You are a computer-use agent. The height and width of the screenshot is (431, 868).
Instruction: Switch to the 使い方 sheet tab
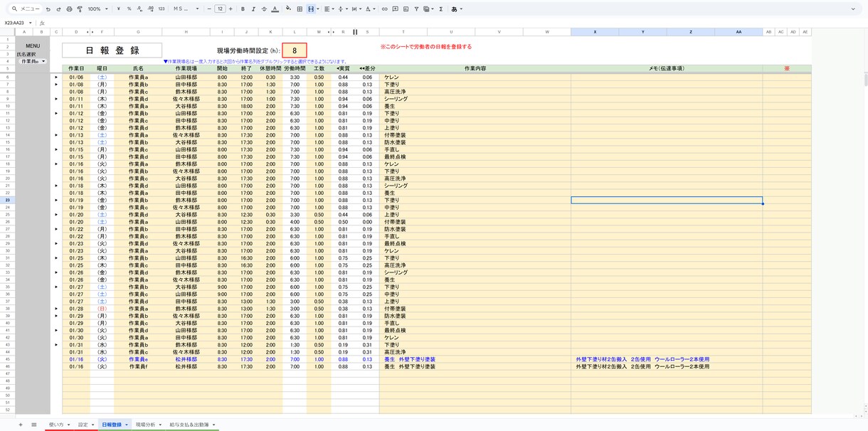(56, 425)
